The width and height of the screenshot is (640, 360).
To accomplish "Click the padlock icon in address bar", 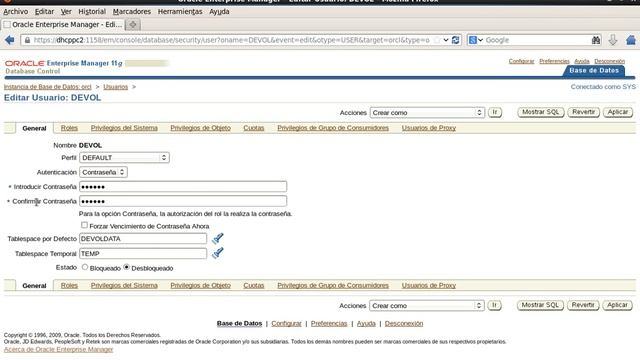I will click(27, 40).
